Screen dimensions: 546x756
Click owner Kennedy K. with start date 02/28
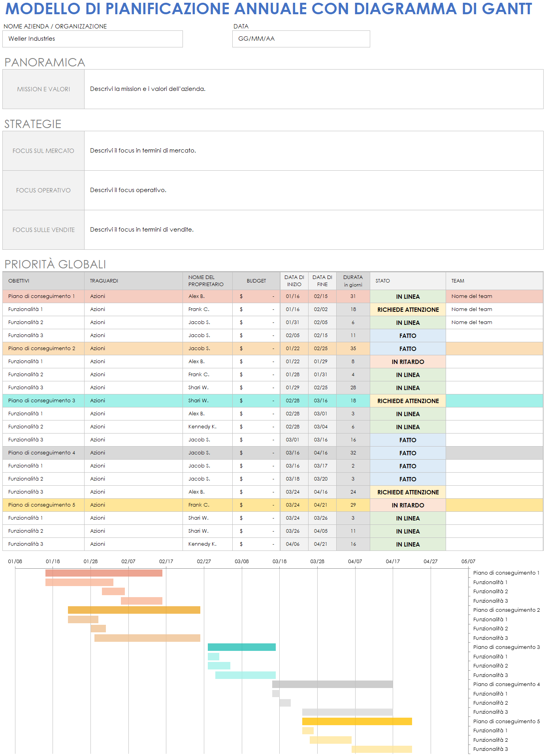click(207, 427)
